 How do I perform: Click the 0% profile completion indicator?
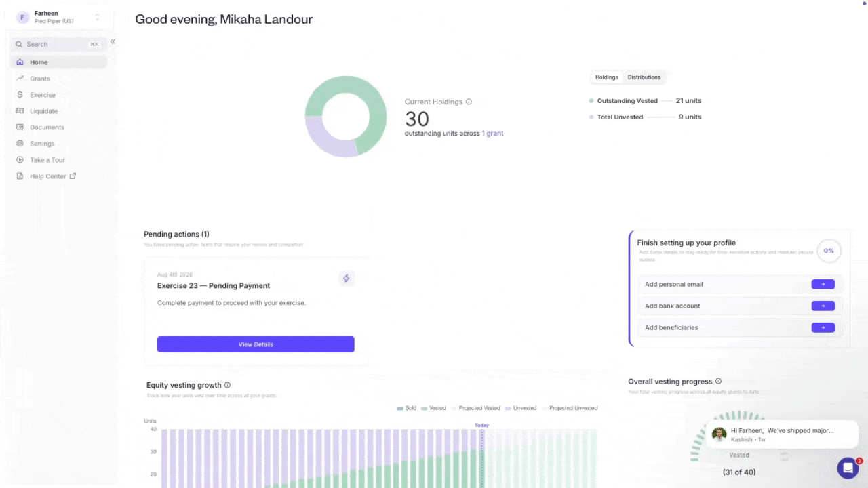pyautogui.click(x=829, y=251)
